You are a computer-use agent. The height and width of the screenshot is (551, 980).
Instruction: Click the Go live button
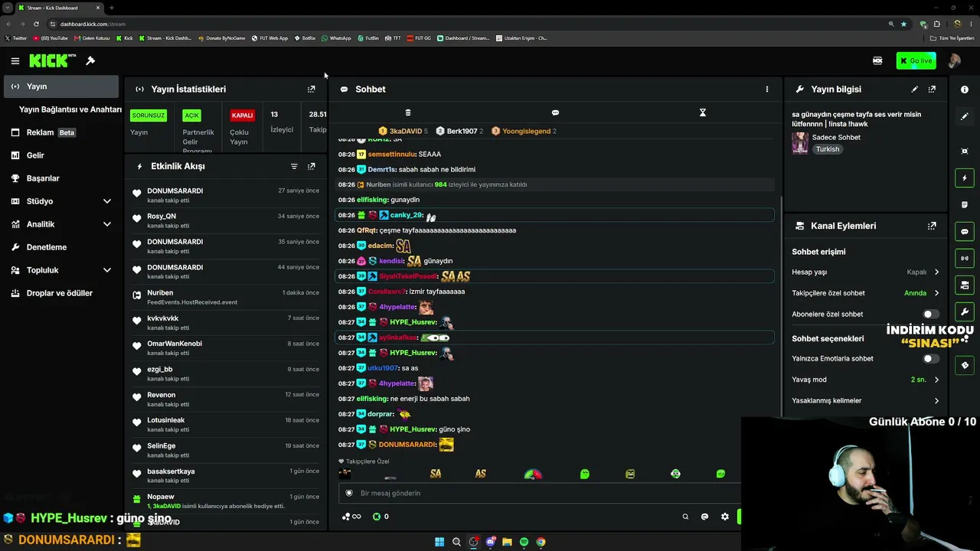tap(916, 60)
